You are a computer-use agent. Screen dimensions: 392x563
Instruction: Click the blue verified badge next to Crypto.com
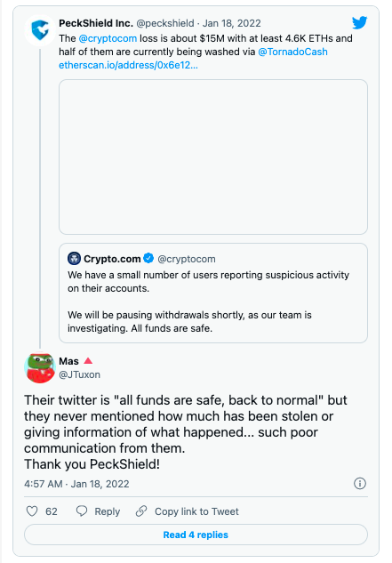148,258
